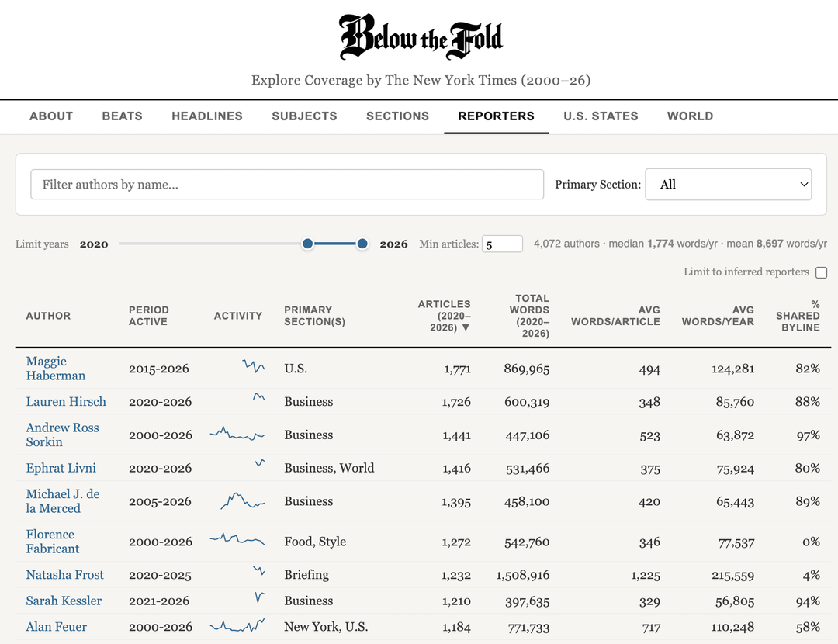Open Lauren Hirsch's author page
This screenshot has height=644, width=838.
tap(66, 402)
